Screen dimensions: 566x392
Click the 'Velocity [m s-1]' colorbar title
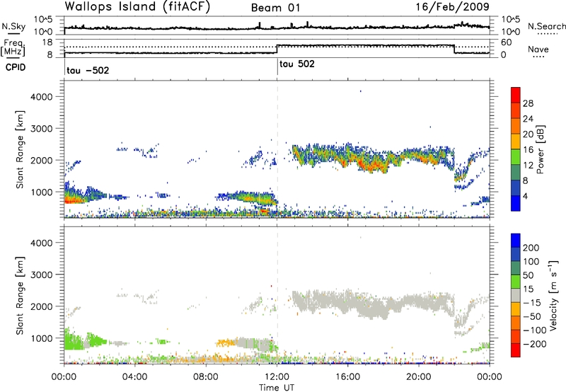coord(553,295)
